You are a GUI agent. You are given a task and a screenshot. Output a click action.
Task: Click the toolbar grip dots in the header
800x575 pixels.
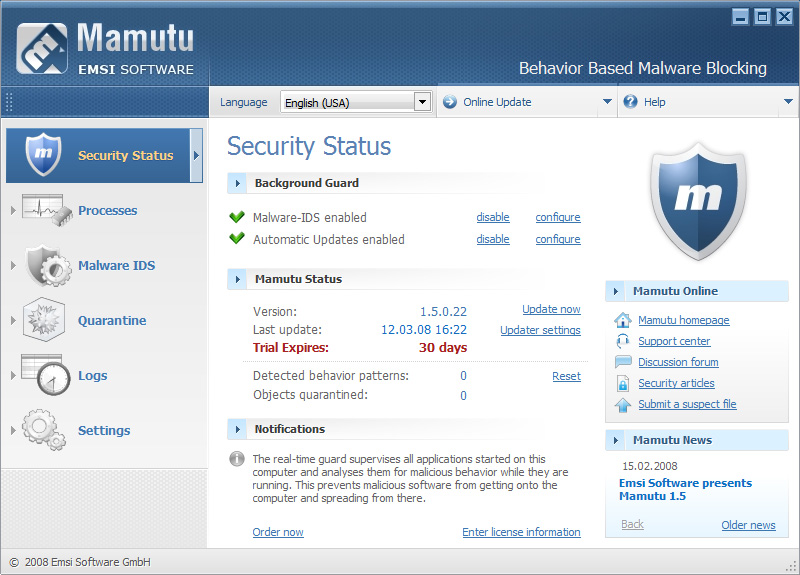[x=9, y=102]
